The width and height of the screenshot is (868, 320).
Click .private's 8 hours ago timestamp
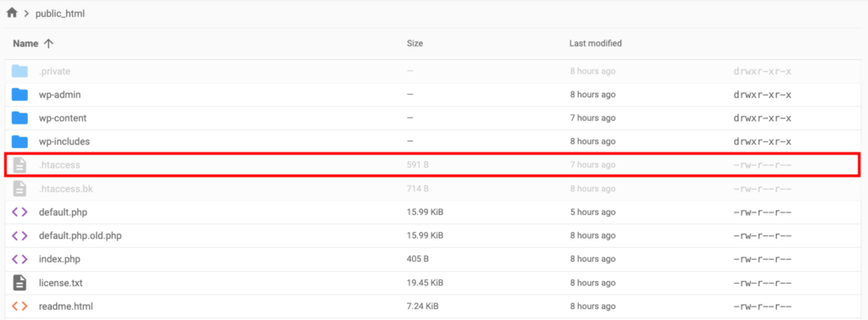pos(593,71)
